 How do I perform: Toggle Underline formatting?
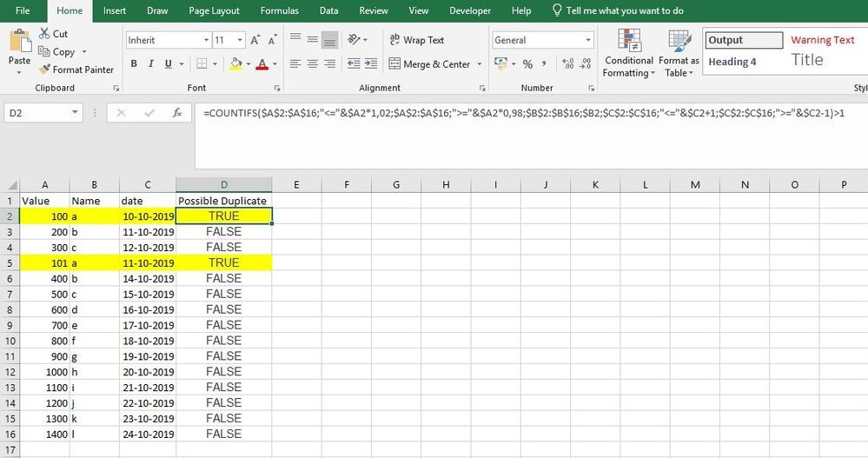168,63
